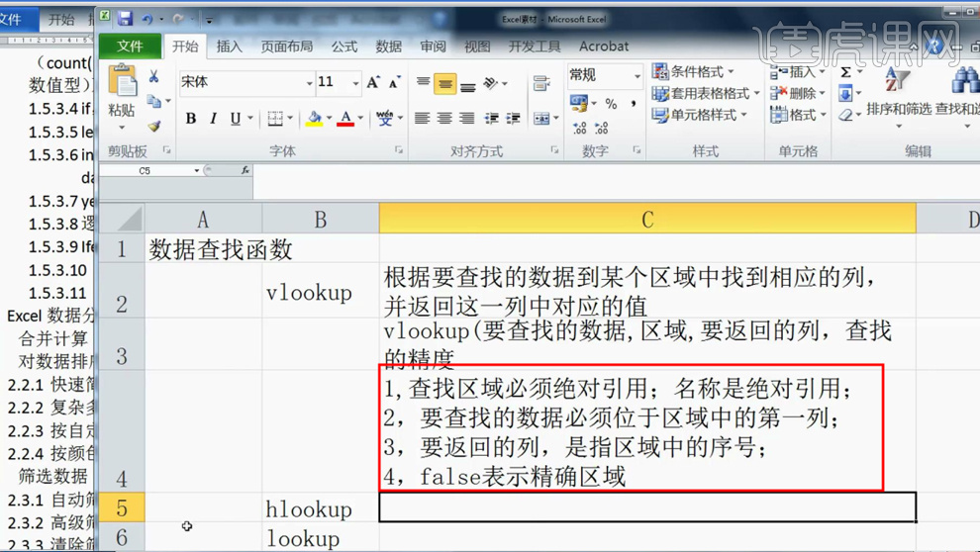Apply comma style number format

pos(634,104)
